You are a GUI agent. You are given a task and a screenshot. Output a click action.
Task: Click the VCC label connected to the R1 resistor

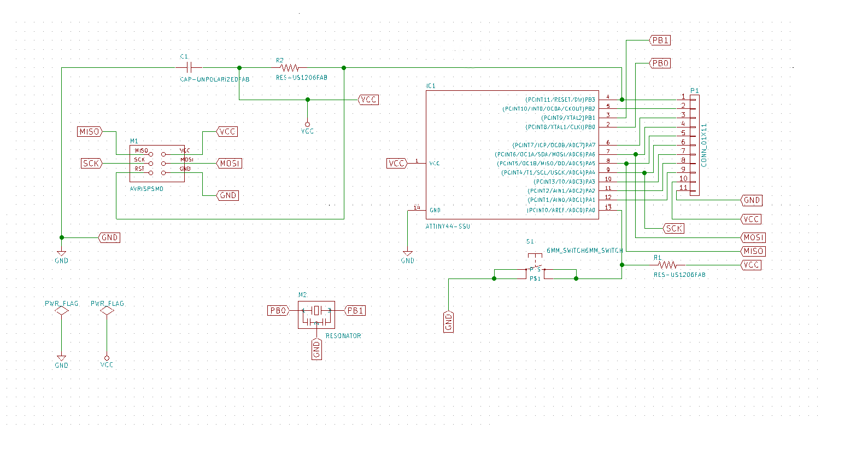[x=750, y=265]
